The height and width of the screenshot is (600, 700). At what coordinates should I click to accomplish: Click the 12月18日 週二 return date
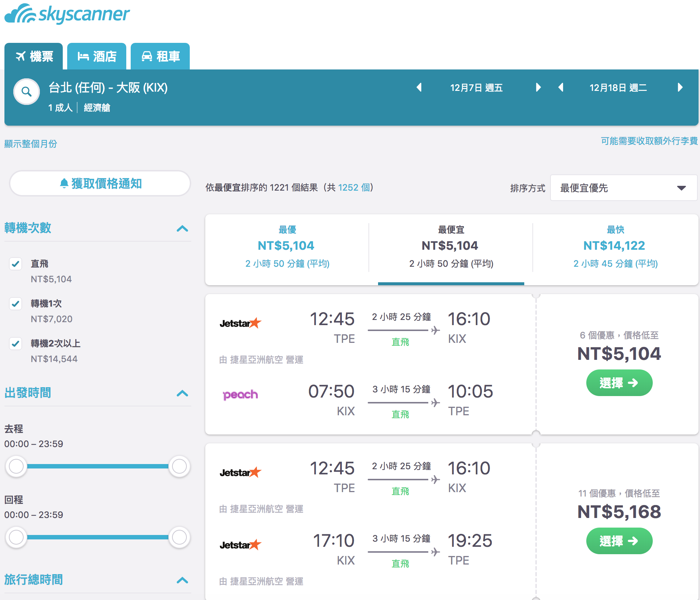[618, 88]
